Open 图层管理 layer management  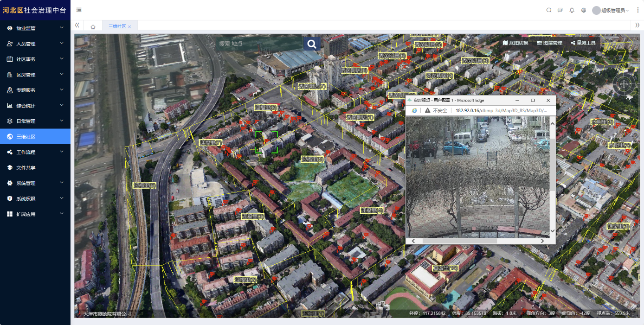(x=549, y=43)
